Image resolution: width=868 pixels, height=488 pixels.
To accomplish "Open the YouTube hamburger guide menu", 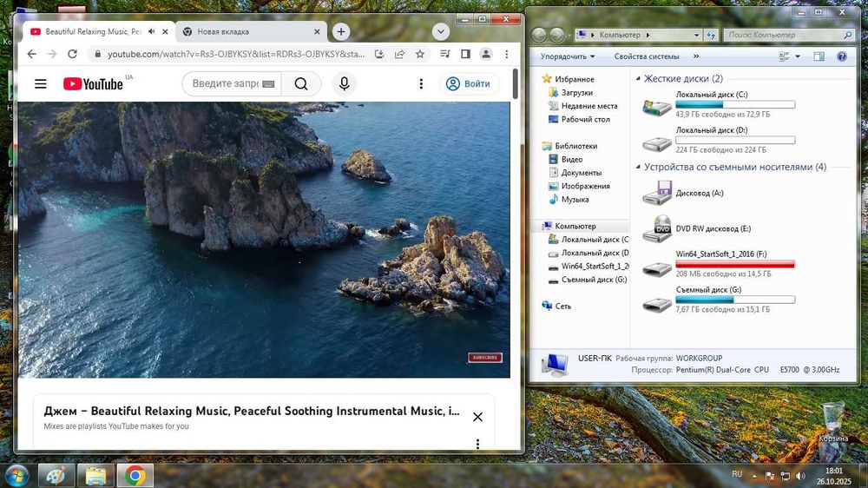I will [40, 84].
